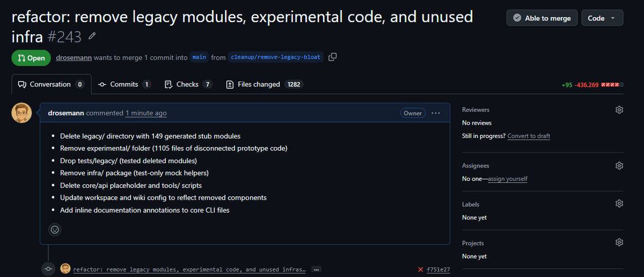Click the +95 additions count
Image resolution: width=644 pixels, height=277 pixels.
tap(567, 85)
